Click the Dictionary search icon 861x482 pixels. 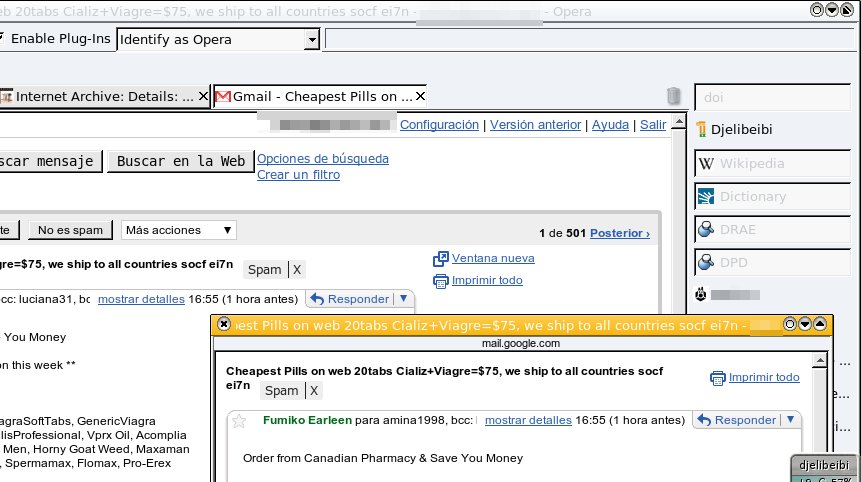[706, 197]
